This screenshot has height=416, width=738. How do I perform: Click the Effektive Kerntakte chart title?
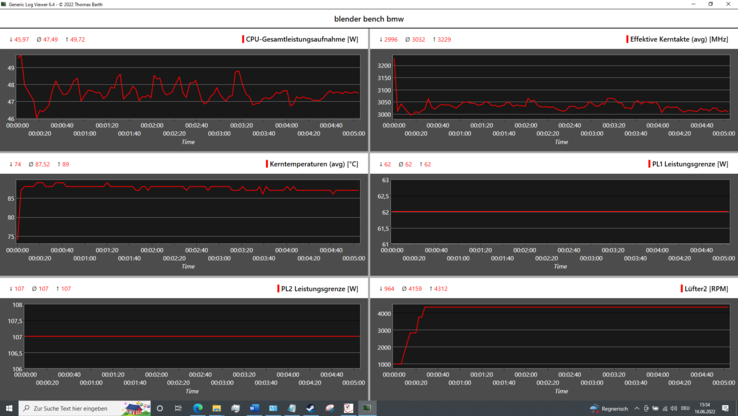(x=678, y=40)
